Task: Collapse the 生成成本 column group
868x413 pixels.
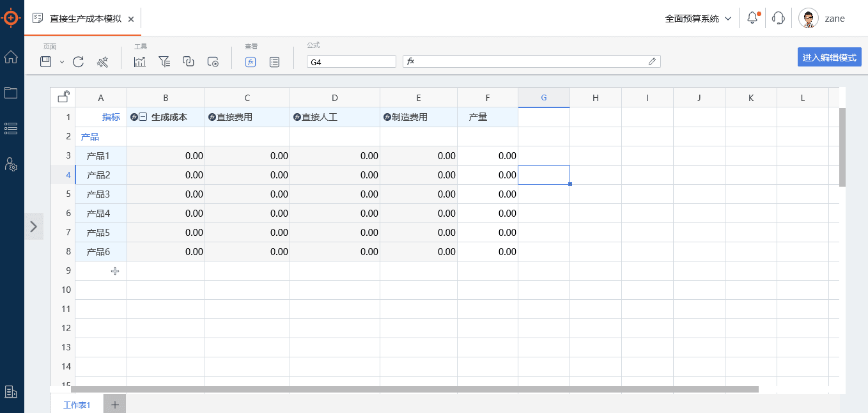Action: 143,117
